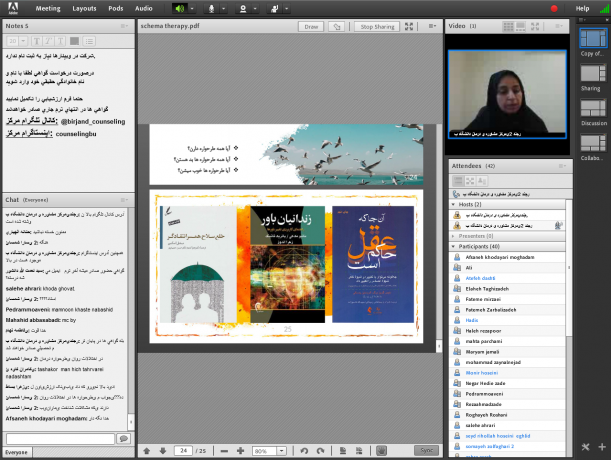This screenshot has height=460, width=611.
Task: Open microphone options dropdown arrow
Action: [x=223, y=8]
